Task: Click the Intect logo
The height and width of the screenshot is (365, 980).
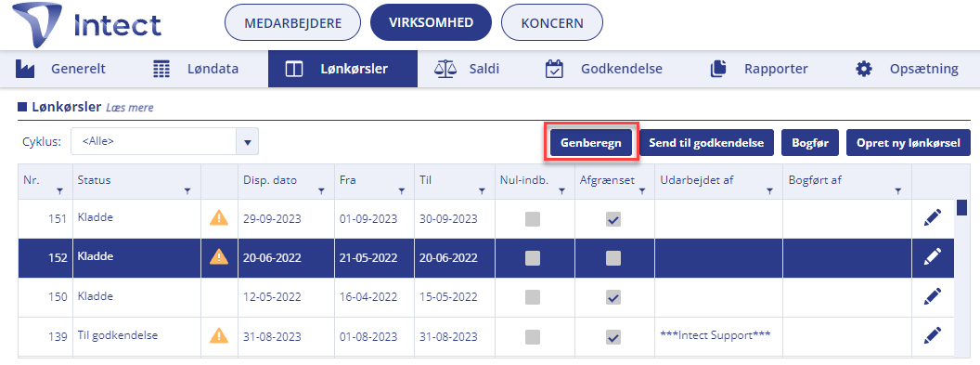Action: point(87,25)
